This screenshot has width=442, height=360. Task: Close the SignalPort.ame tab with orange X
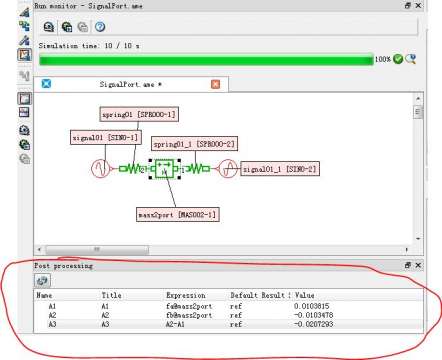pos(216,84)
